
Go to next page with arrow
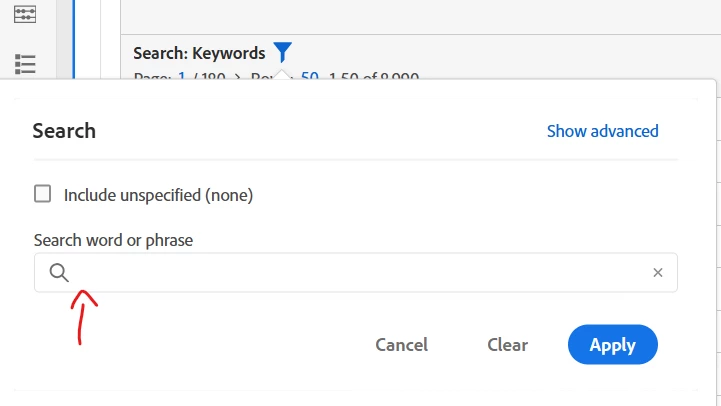click(239, 77)
